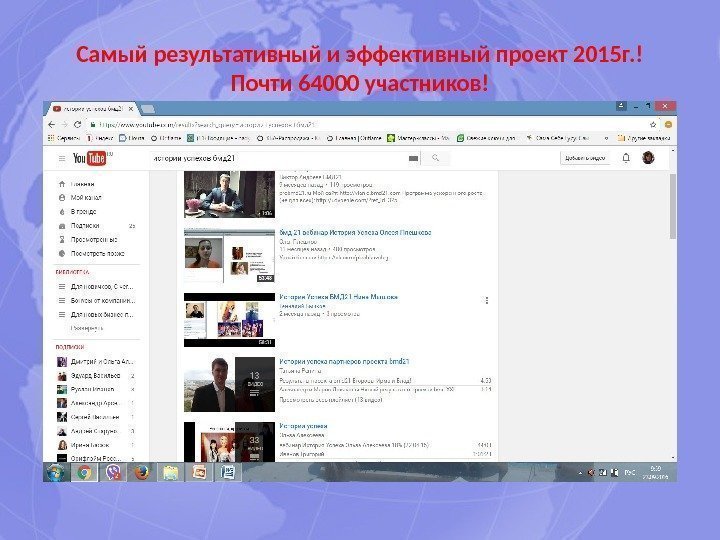720x540 pixels.
Task: Open the three-dot menu for third video
Action: pyautogui.click(x=487, y=301)
